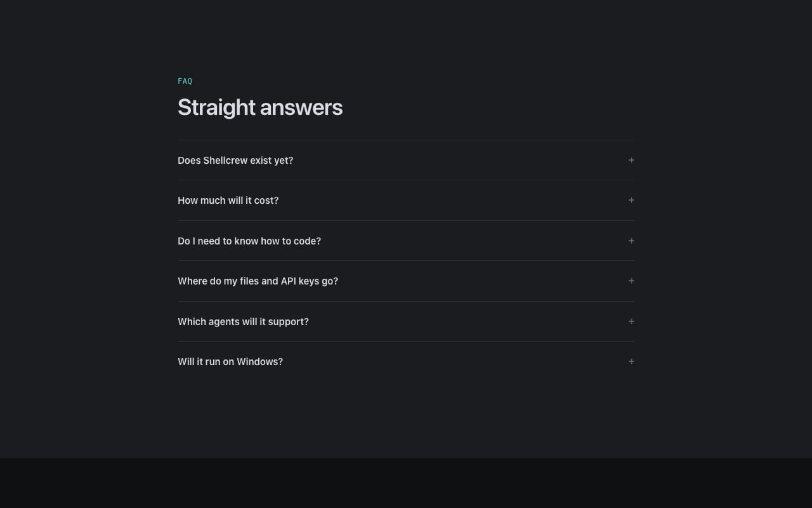Click the word "cost?" in the second question
This screenshot has height=508, width=812.
(x=266, y=201)
